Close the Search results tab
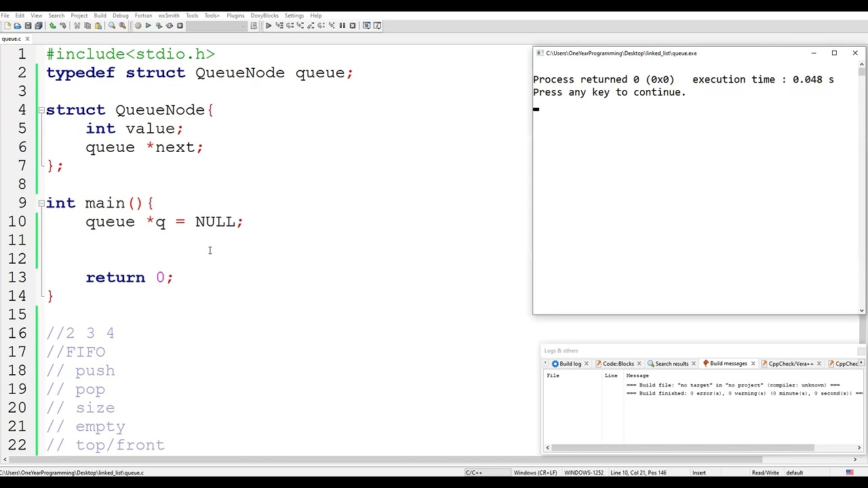868x488 pixels. [x=693, y=364]
